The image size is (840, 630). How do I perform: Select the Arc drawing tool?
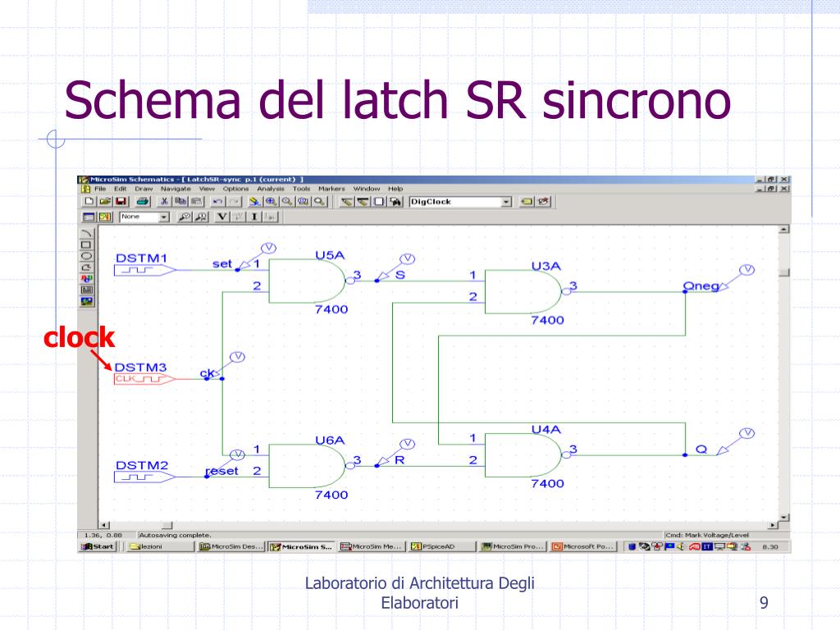pyautogui.click(x=86, y=234)
